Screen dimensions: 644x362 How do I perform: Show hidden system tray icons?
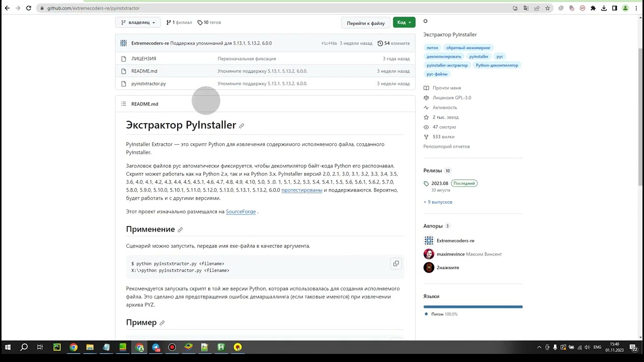[x=539, y=347]
